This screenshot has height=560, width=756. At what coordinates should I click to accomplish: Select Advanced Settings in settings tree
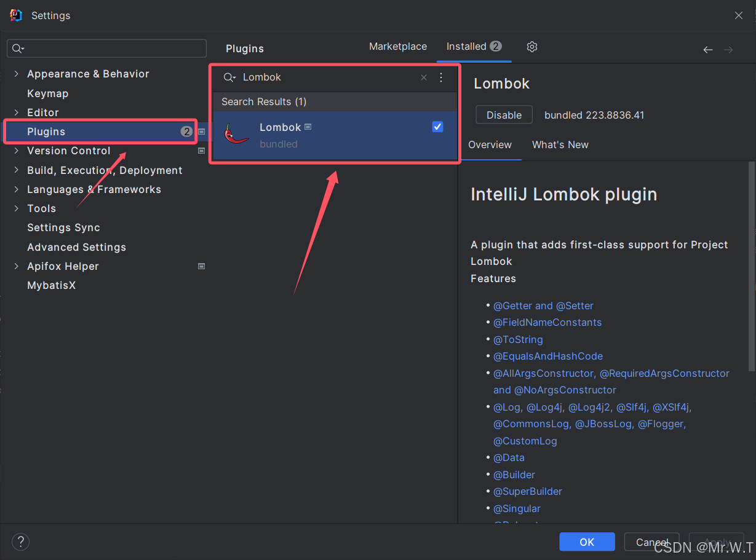76,247
